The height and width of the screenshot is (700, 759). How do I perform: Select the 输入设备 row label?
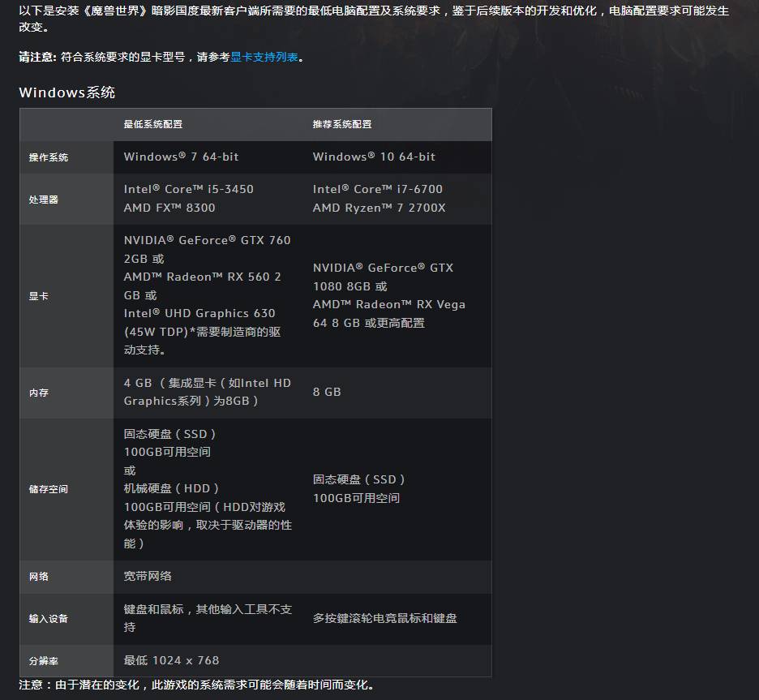49,619
